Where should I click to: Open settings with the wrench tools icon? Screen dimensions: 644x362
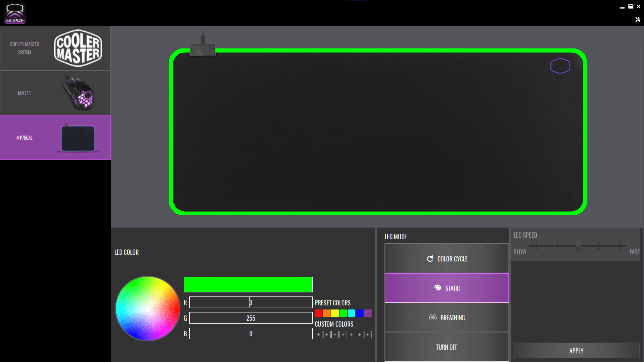coord(638,19)
